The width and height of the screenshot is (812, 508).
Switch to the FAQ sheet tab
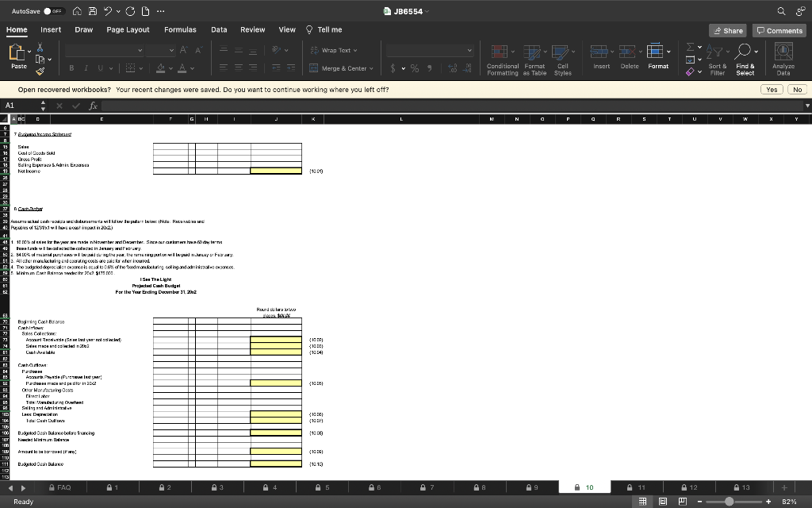pos(60,487)
